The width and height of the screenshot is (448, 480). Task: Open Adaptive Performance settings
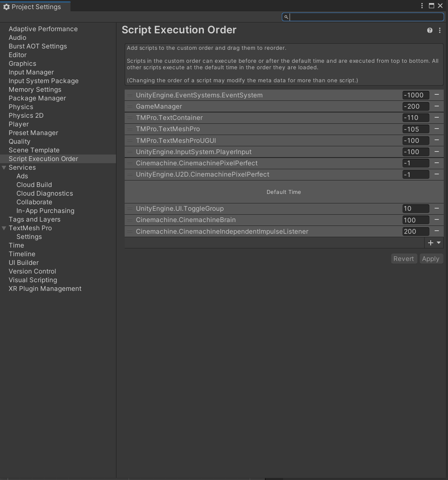pyautogui.click(x=43, y=29)
